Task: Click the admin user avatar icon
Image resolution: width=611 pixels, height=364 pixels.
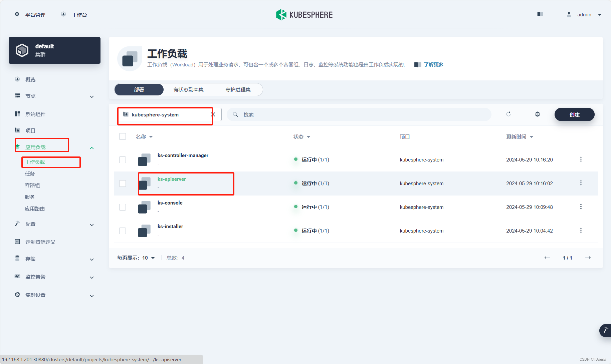Action: coord(569,15)
